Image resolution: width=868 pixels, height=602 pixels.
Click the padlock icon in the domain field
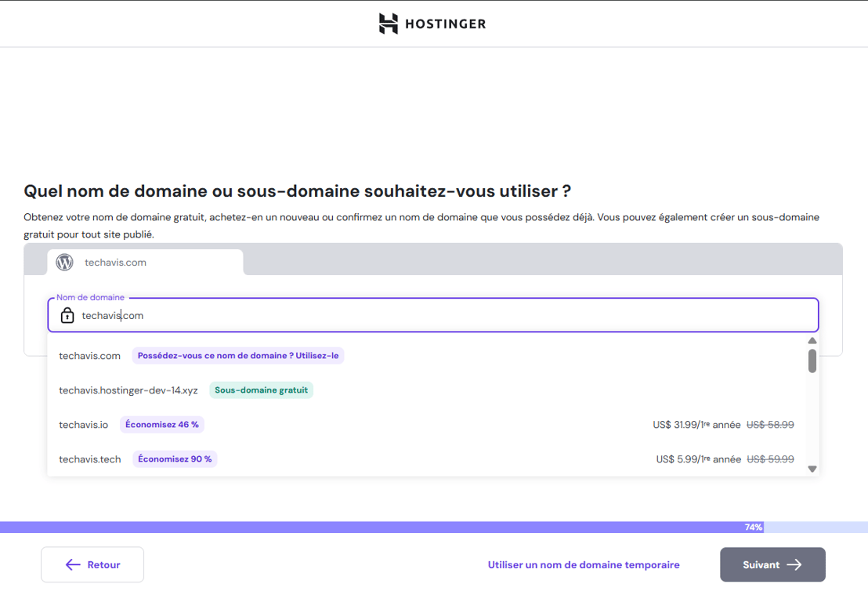pos(67,315)
